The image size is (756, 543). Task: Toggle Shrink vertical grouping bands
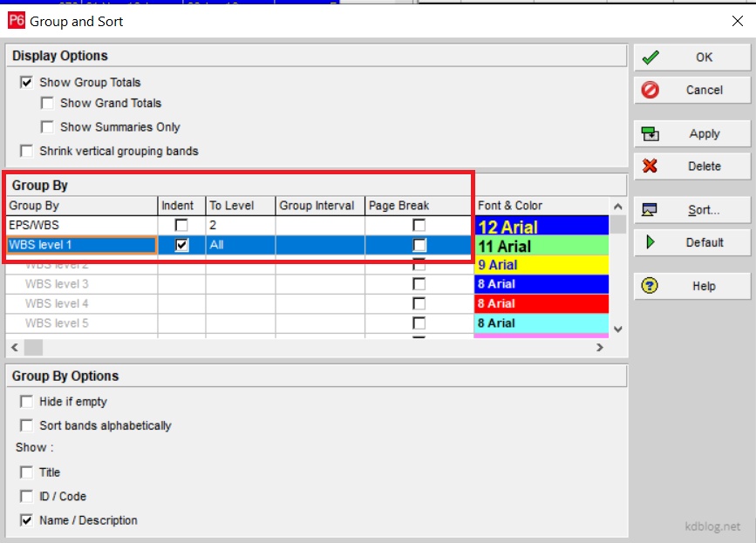[x=27, y=151]
